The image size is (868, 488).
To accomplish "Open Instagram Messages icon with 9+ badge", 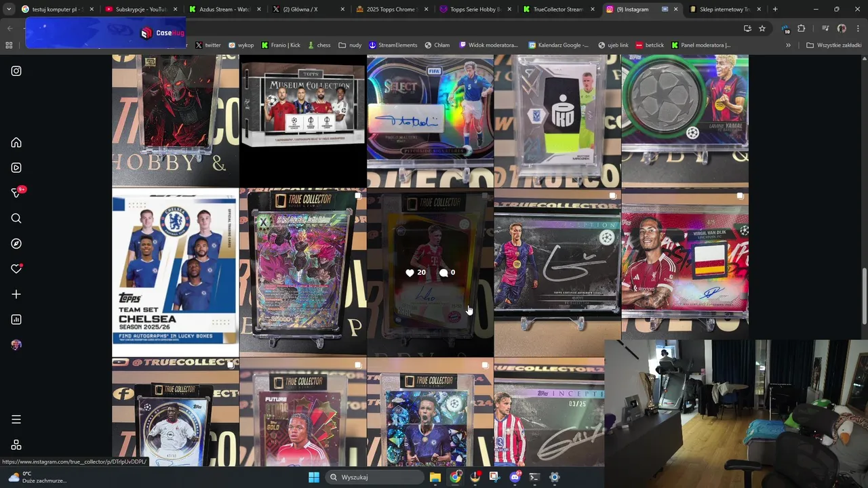I will [16, 193].
